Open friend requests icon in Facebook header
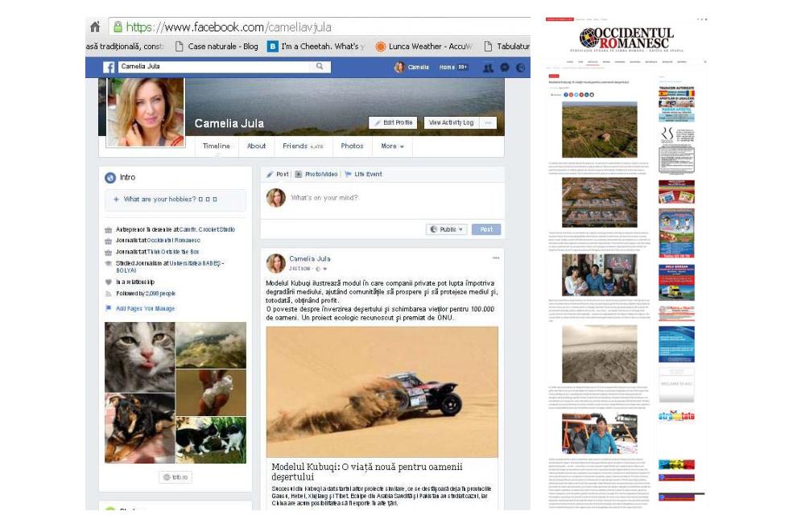Viewport: 797px width, 532px height. point(487,67)
